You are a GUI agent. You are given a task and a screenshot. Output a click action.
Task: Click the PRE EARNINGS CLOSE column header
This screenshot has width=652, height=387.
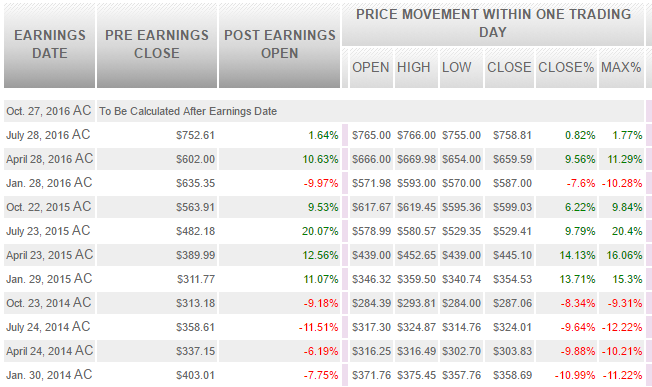pos(157,45)
